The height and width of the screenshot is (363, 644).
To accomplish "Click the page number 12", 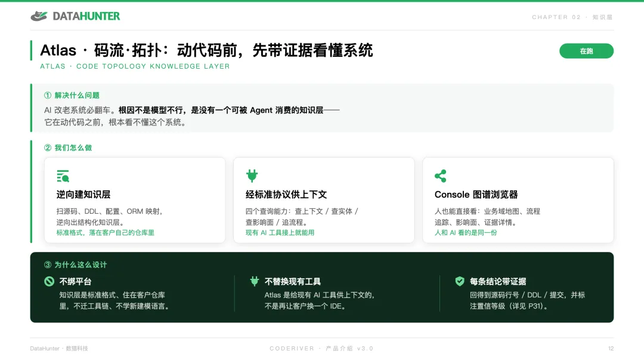I will pos(611,349).
